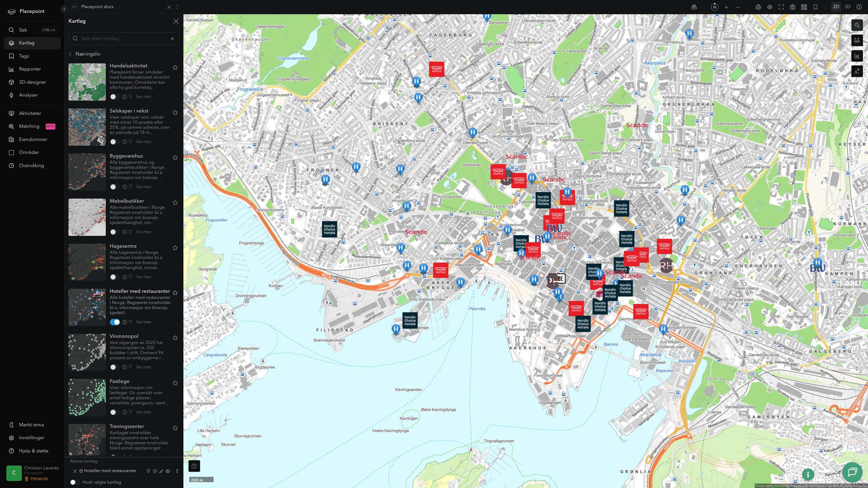Turn on the Byggevarehus layer
The image size is (868, 488).
pyautogui.click(x=115, y=187)
